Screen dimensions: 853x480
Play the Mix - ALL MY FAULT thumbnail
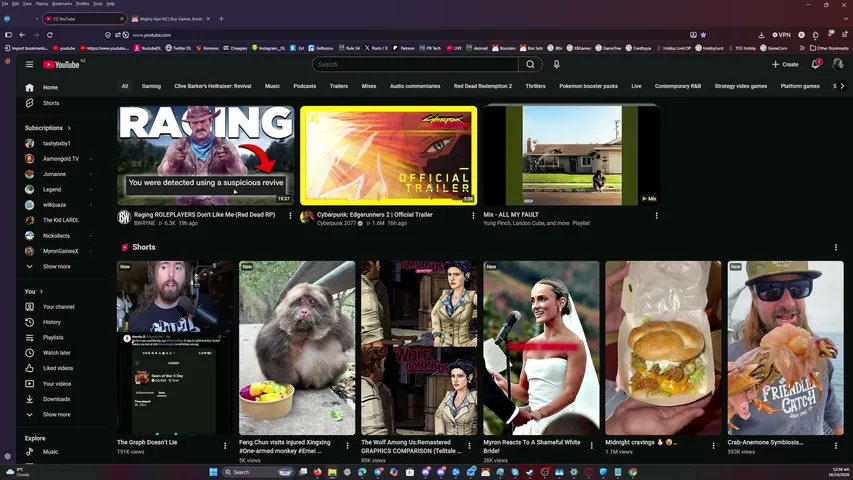[x=572, y=155]
